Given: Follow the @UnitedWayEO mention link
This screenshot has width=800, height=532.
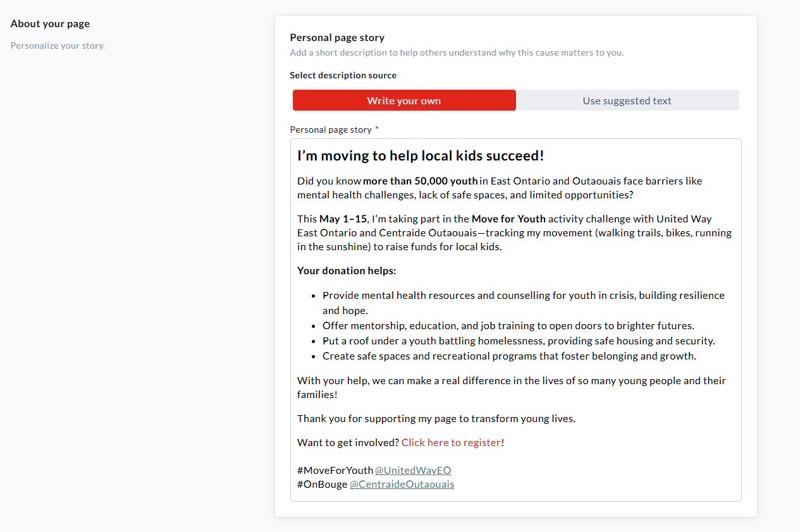Looking at the screenshot, I should tap(413, 470).
